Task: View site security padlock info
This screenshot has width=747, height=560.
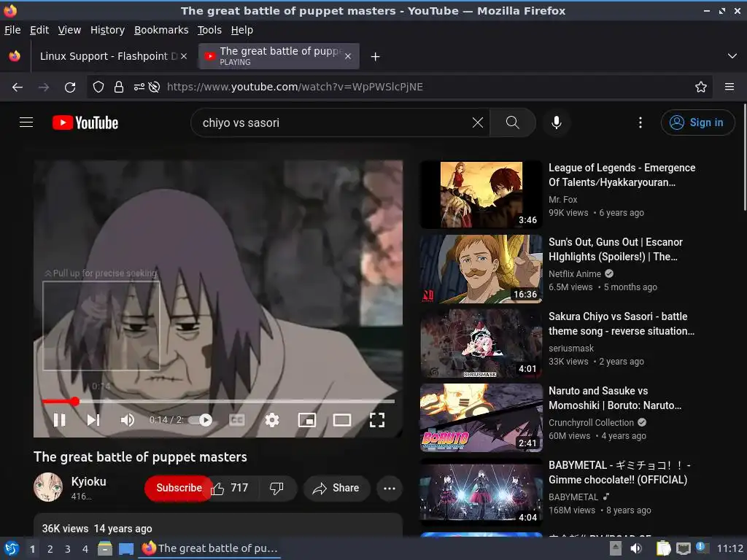Action: [x=119, y=87]
